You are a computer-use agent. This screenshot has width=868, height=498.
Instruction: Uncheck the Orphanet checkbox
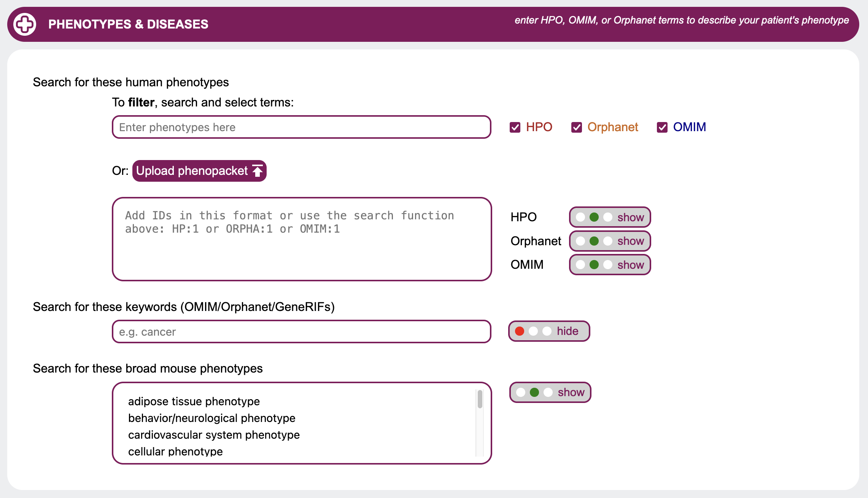pos(577,127)
